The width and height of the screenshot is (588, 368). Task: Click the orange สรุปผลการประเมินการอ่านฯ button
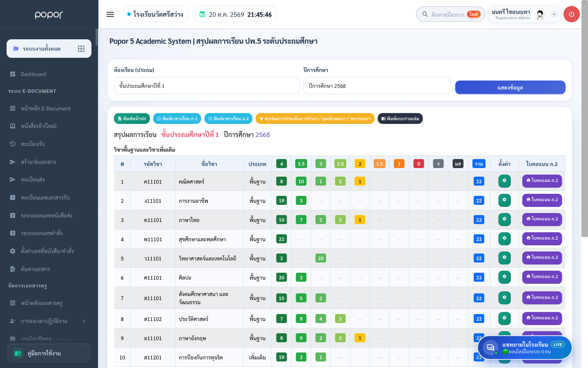click(x=315, y=119)
